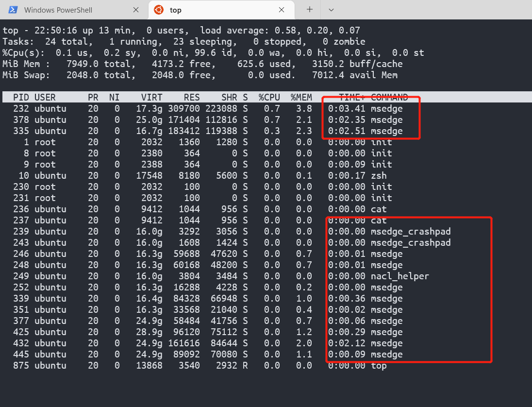
Task: Click the PID column header
Action: point(20,97)
